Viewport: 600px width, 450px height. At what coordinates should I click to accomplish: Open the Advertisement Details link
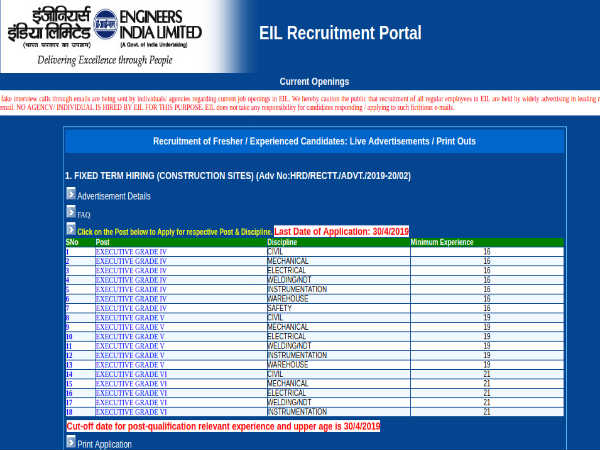[x=114, y=196]
